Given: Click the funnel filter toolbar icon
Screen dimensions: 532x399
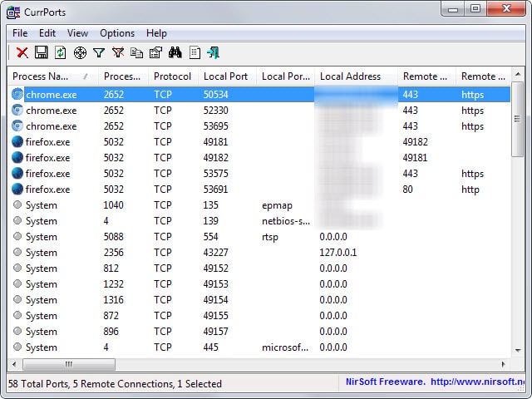Looking at the screenshot, I should (x=99, y=53).
